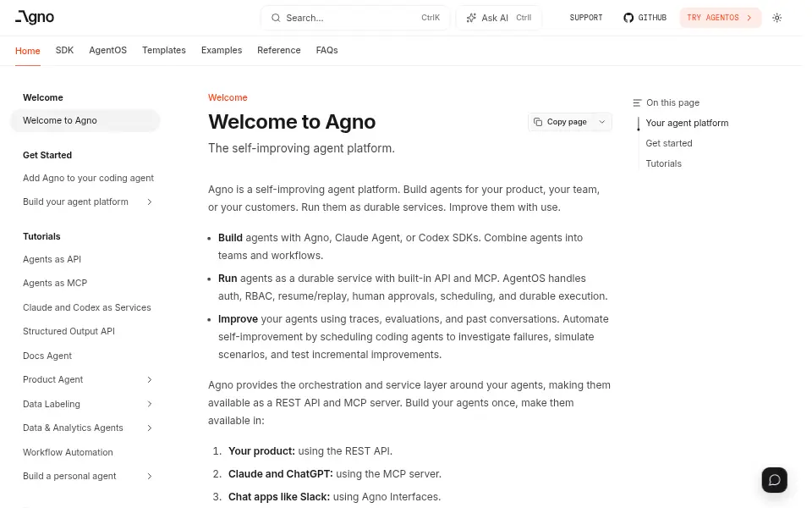
Task: Open Agents as MCP tutorial
Action: coord(55,283)
